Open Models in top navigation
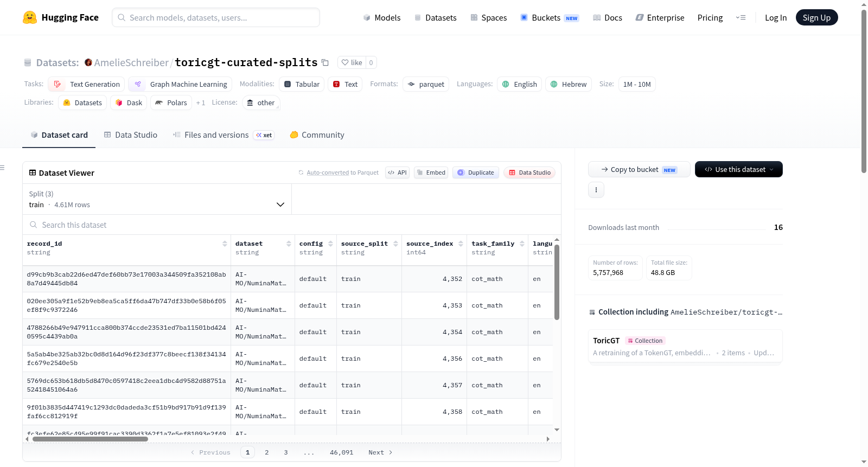The height and width of the screenshot is (467, 868). (382, 17)
